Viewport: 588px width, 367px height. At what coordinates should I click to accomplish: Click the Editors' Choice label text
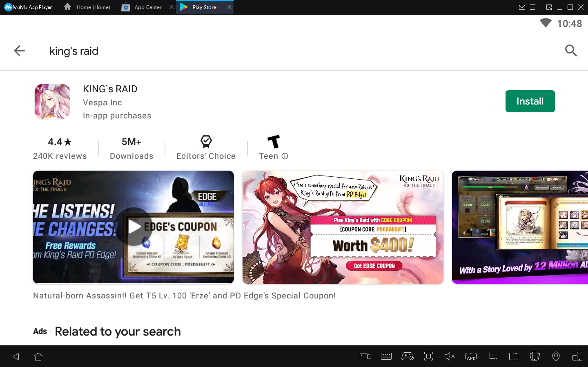[x=206, y=156]
